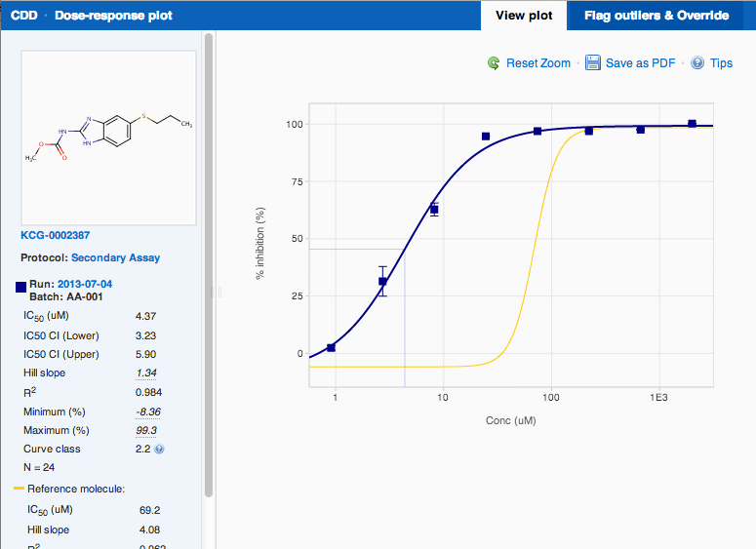Click the panel divider collapse handle

point(219,291)
